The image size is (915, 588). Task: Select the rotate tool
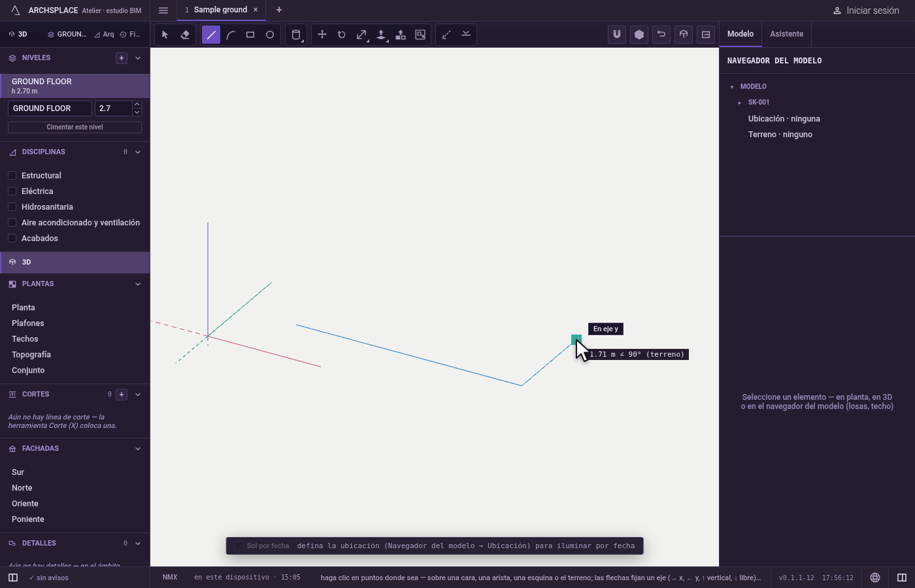(342, 35)
